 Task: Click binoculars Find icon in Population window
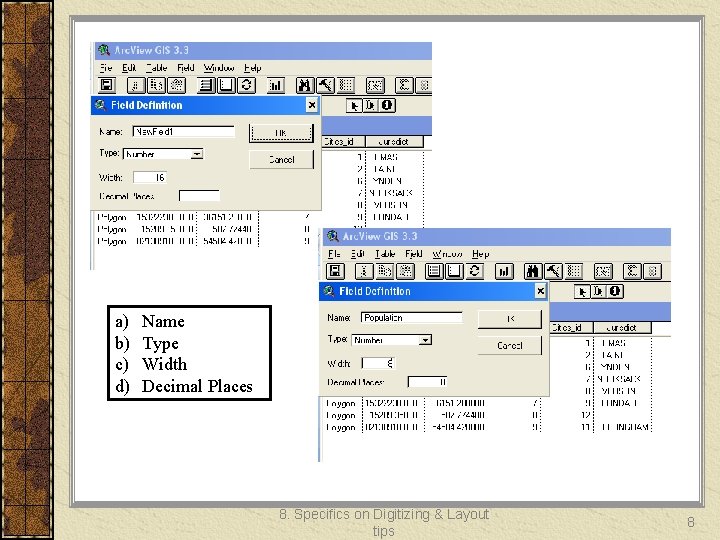[533, 271]
